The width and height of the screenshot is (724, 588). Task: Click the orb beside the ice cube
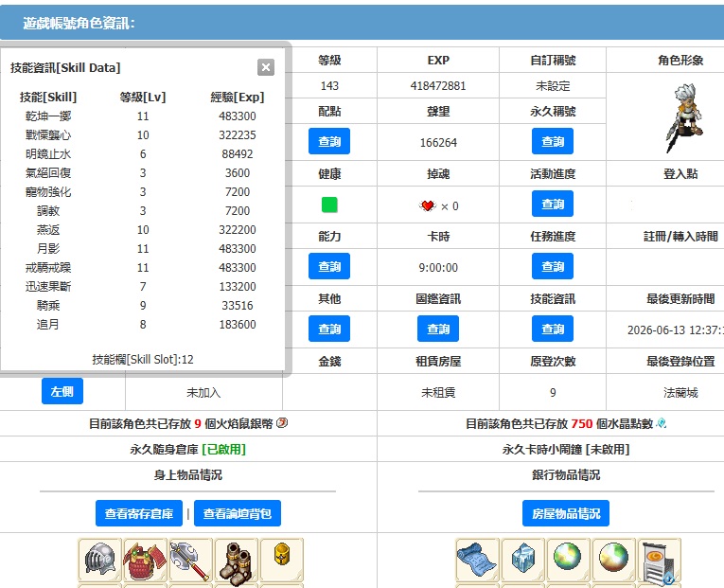coord(568,557)
